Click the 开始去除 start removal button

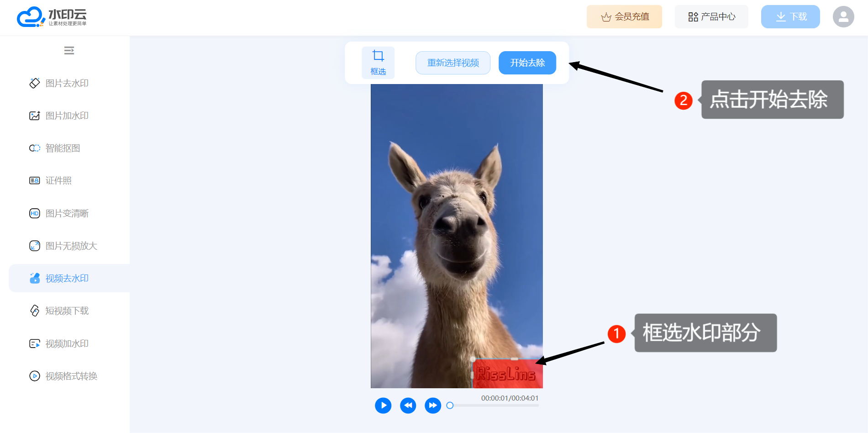[527, 63]
